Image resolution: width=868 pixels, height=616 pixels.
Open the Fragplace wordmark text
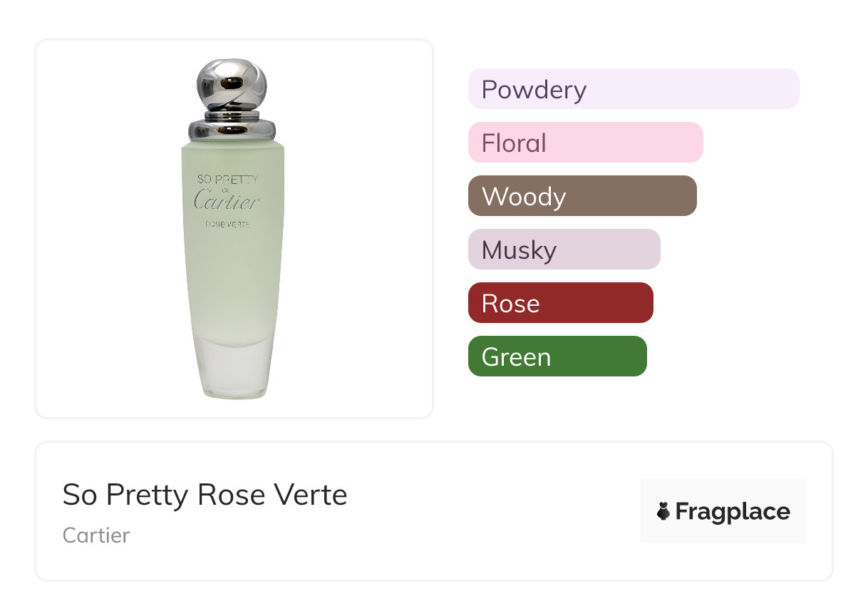(733, 512)
